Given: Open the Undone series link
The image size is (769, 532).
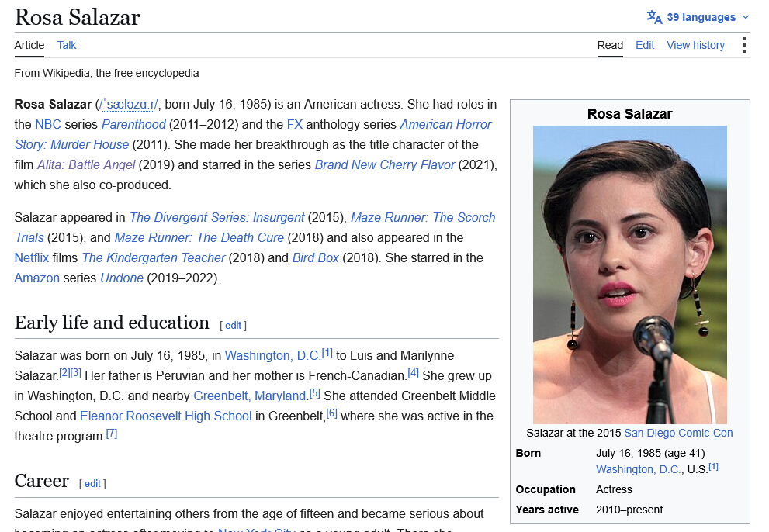Looking at the screenshot, I should 122,278.
